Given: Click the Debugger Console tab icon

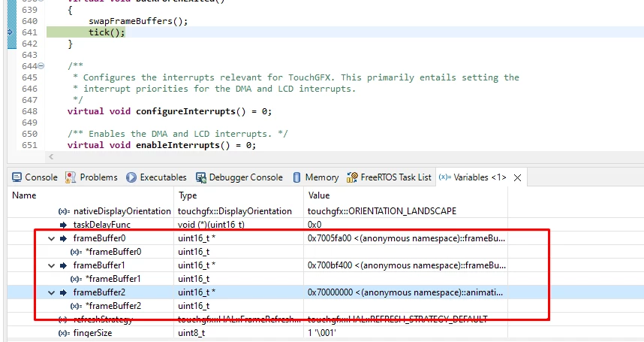Looking at the screenshot, I should pyautogui.click(x=201, y=177).
